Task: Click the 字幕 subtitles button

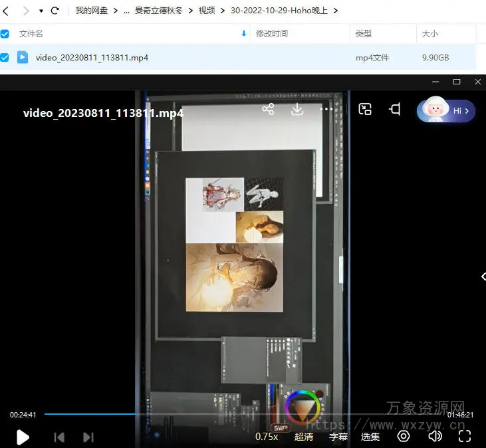Action: point(338,437)
